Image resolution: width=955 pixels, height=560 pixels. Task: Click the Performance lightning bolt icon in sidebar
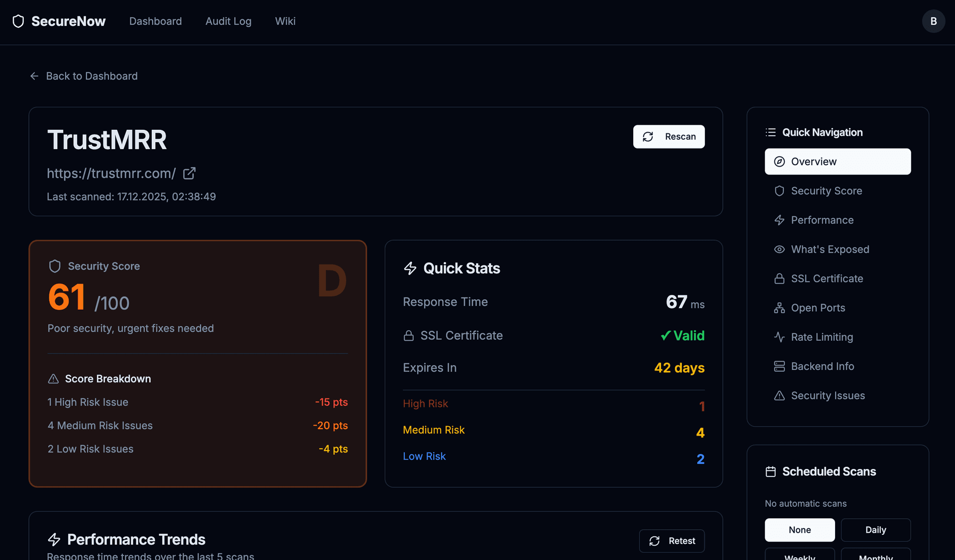(x=779, y=220)
